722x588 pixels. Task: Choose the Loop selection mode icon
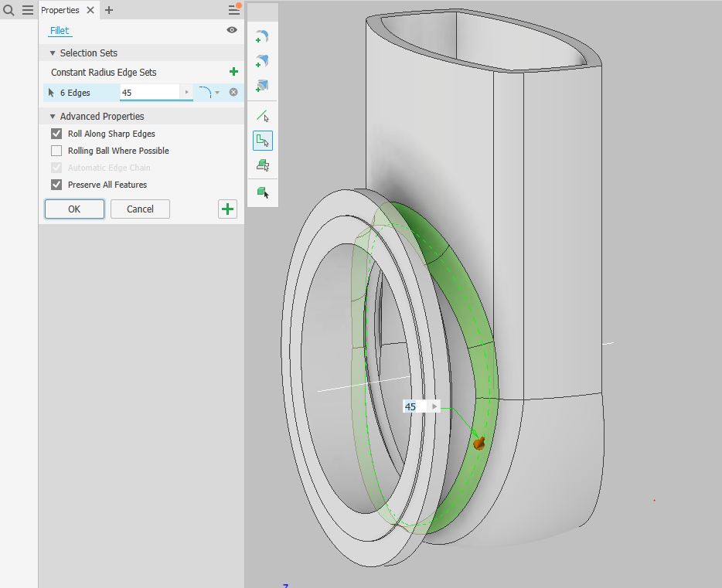pyautogui.click(x=262, y=141)
